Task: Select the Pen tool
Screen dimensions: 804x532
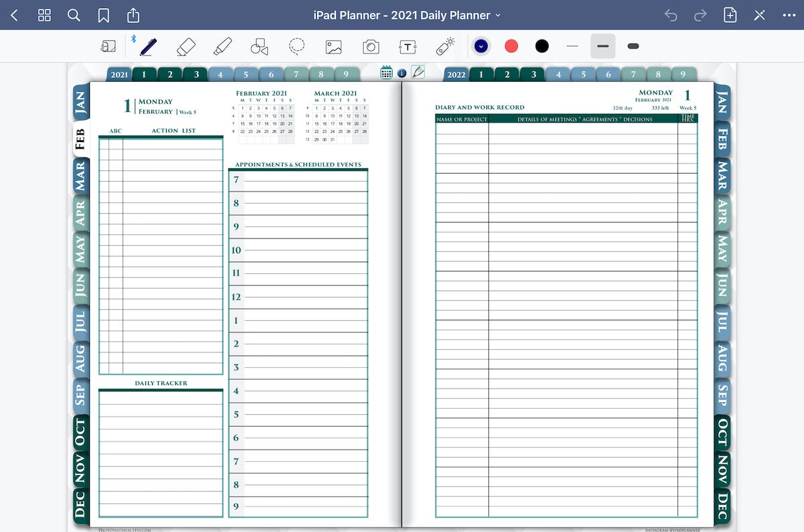Action: pos(148,46)
